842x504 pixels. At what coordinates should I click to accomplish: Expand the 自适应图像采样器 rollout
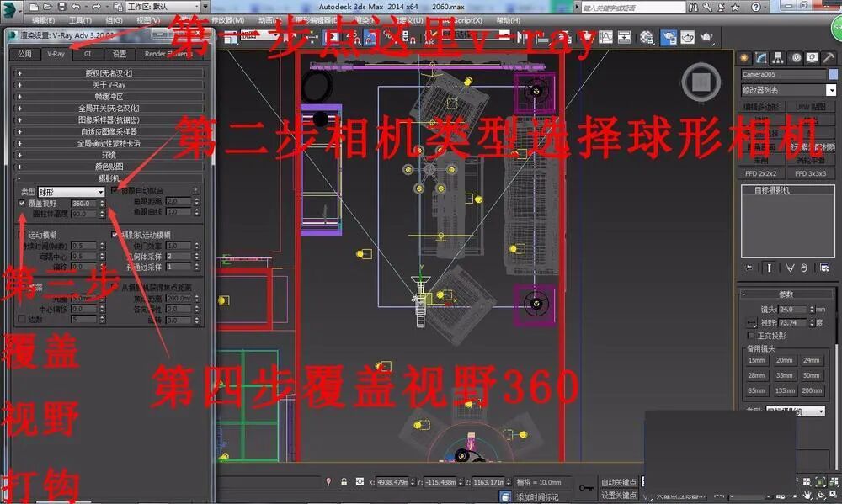[109, 131]
